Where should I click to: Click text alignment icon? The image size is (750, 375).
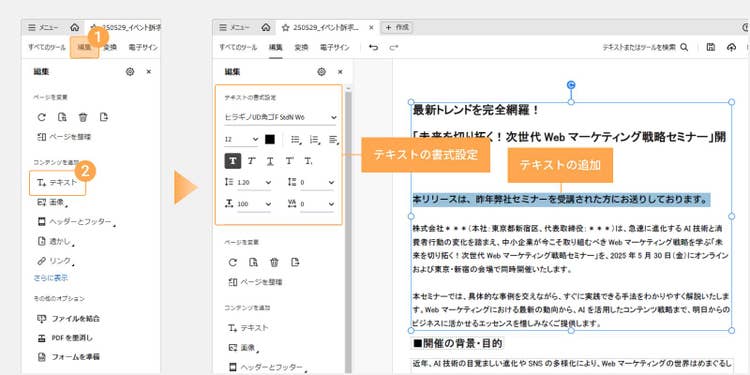click(333, 140)
